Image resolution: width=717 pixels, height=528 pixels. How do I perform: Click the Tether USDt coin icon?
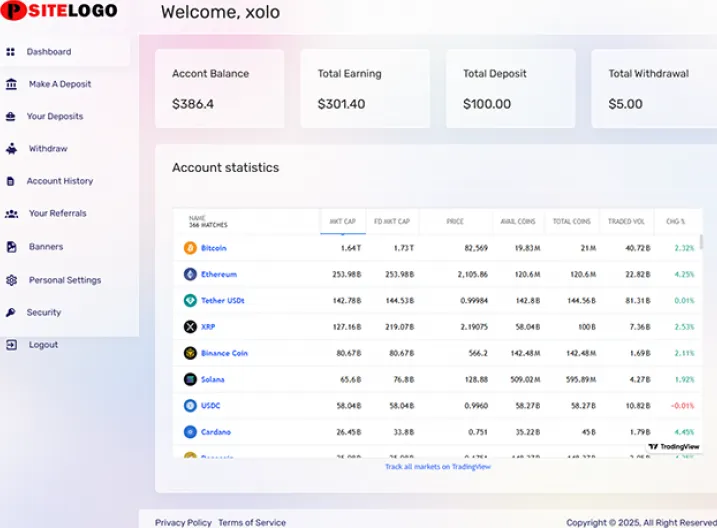point(190,300)
